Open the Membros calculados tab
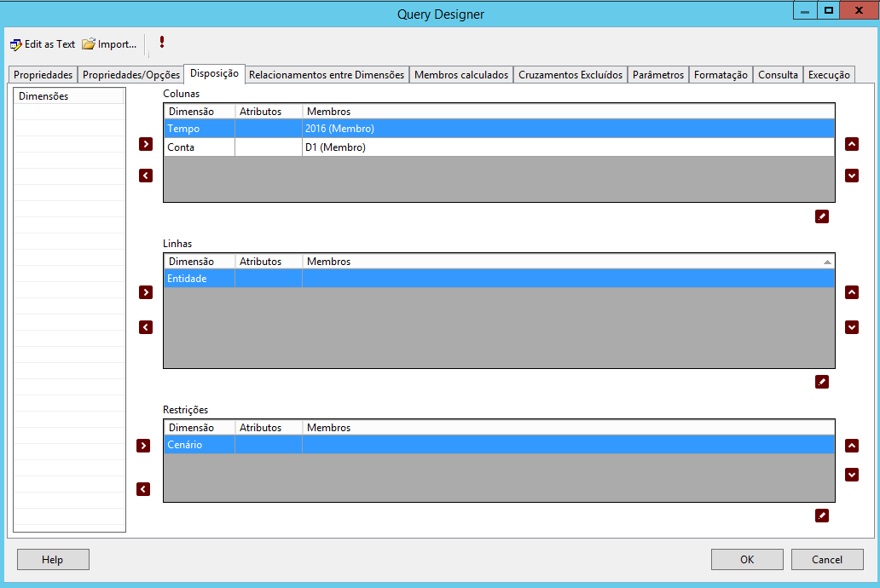 (x=461, y=75)
